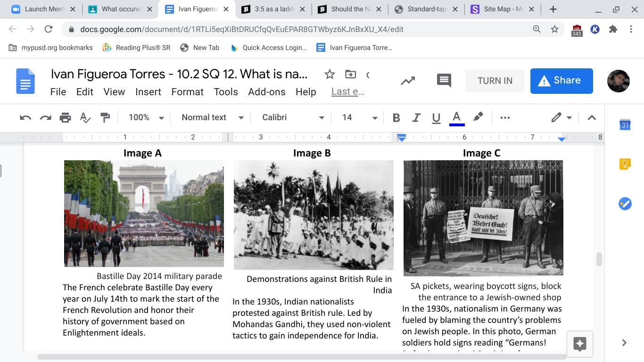Open the Insert menu
Image resolution: width=644 pixels, height=362 pixels.
pyautogui.click(x=148, y=92)
